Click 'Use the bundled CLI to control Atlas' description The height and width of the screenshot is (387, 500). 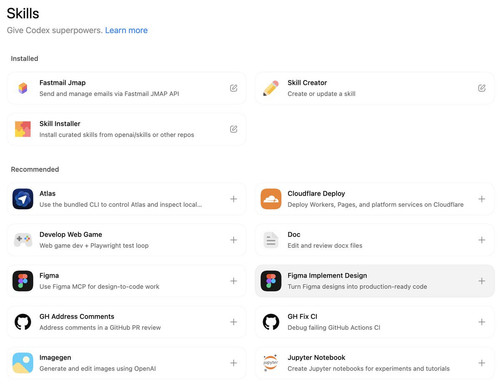[x=121, y=205]
